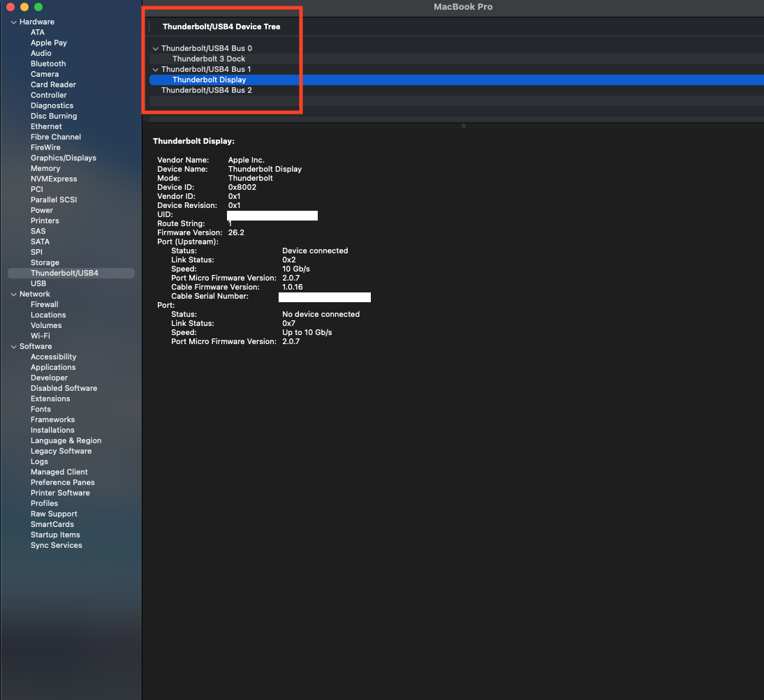Open Installations under Software
The image size is (764, 700).
[x=52, y=431]
